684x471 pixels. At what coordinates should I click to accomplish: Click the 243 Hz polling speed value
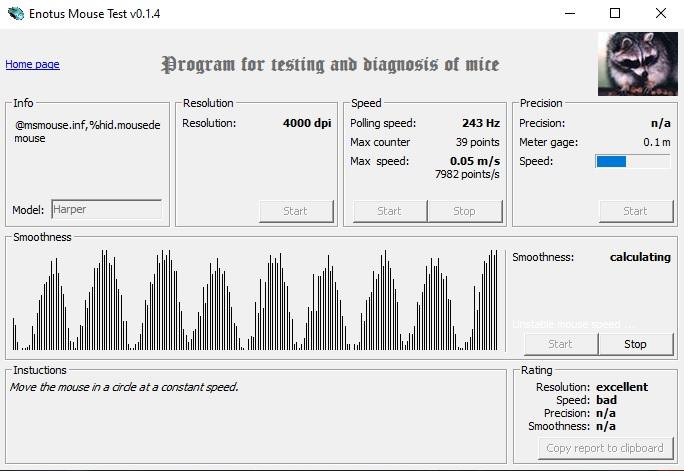tap(481, 123)
